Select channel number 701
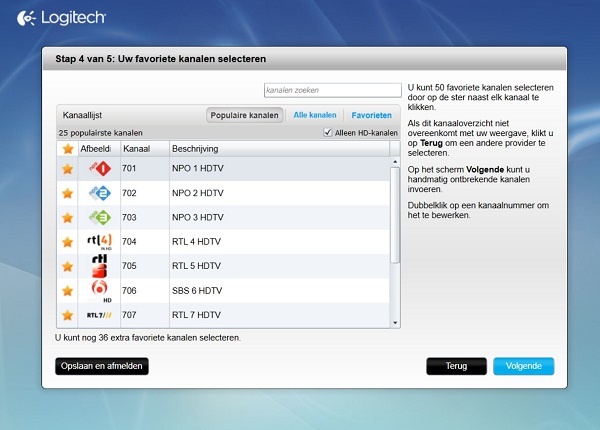Screen dimensions: 600x430 pos(129,168)
